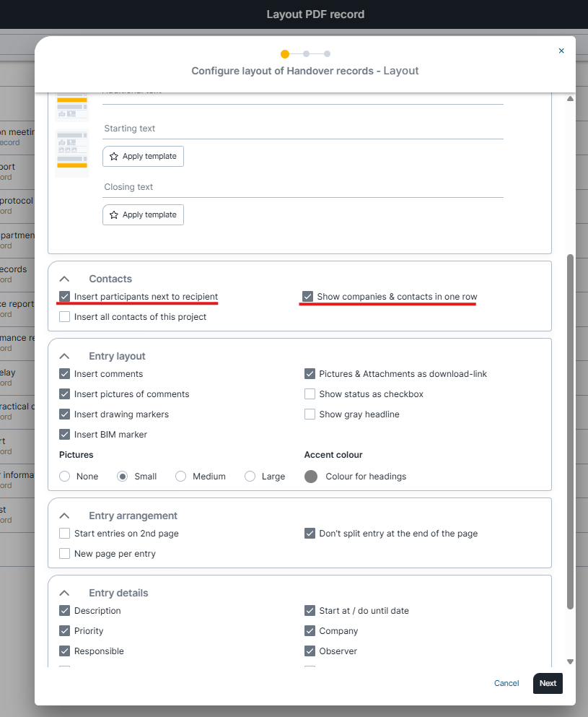The image size is (588, 717).
Task: Enable Insert all contacts of this project
Action: [x=65, y=317]
